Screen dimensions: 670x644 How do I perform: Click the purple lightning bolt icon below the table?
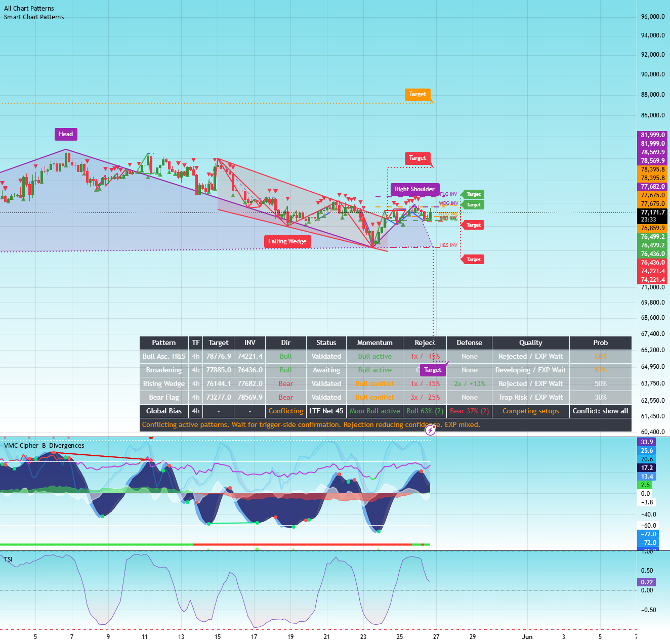click(x=430, y=430)
